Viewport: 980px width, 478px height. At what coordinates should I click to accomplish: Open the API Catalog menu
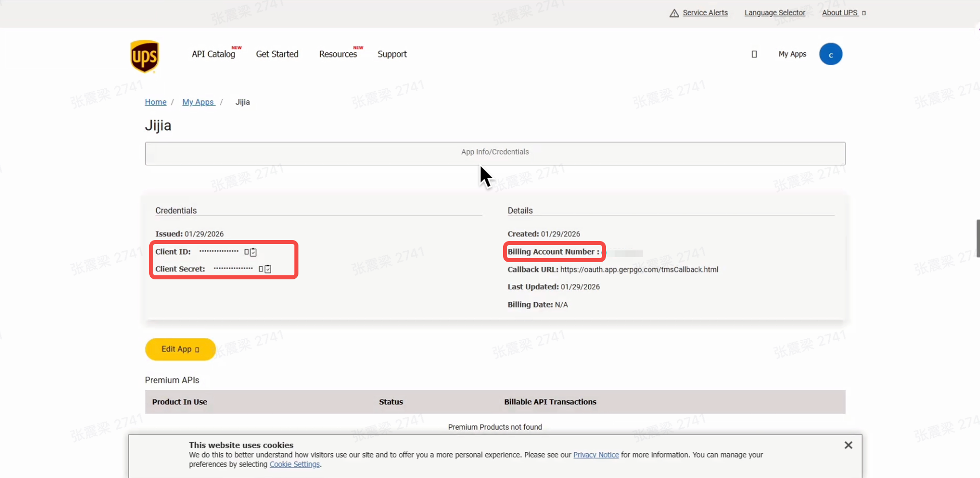tap(213, 54)
